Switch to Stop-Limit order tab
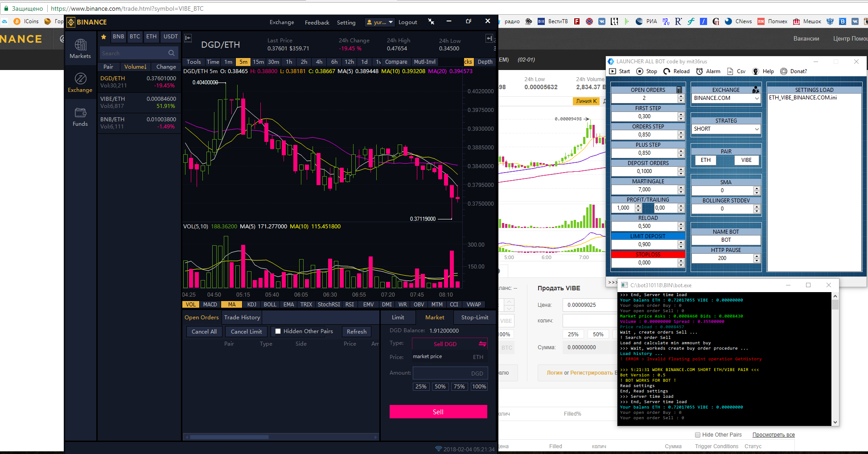This screenshot has width=868, height=454. 475,318
